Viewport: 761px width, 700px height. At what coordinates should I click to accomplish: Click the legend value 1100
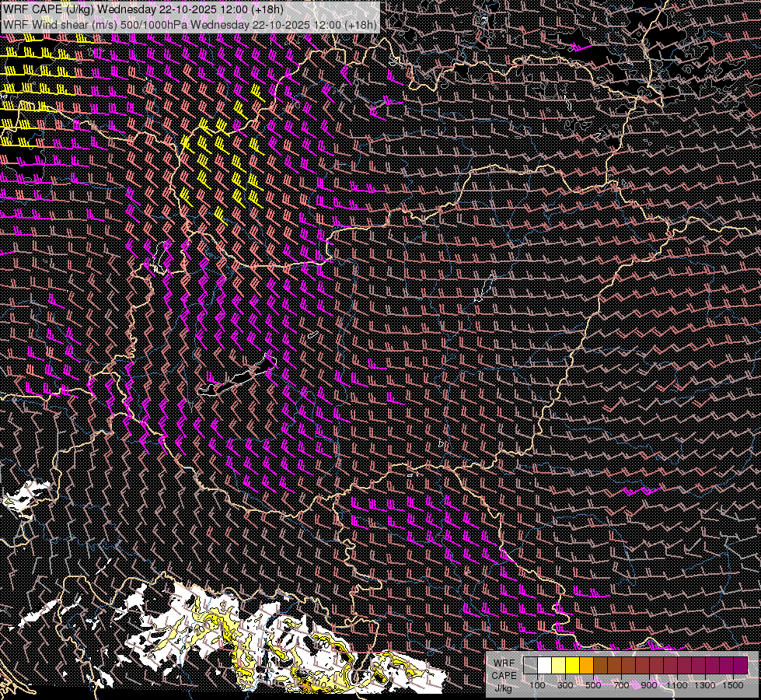point(676,685)
